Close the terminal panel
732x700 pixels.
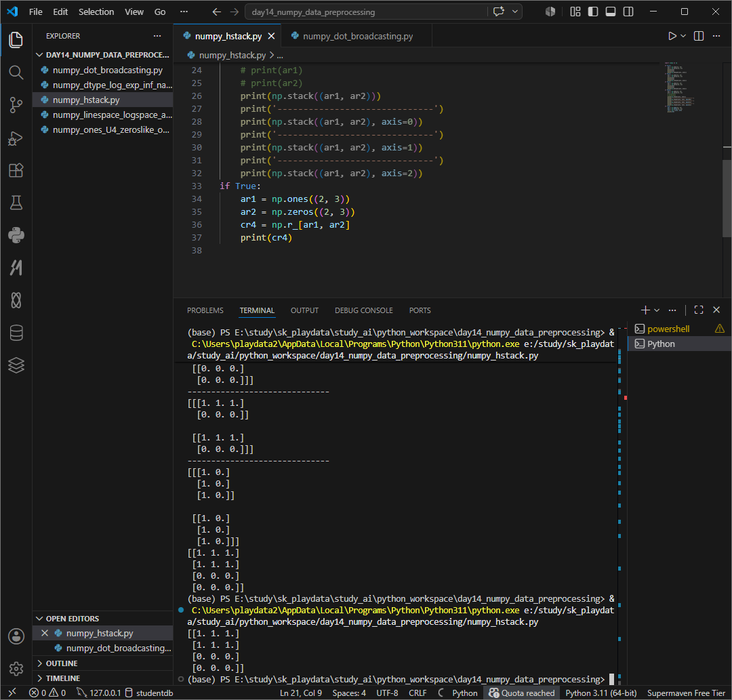[x=716, y=310]
